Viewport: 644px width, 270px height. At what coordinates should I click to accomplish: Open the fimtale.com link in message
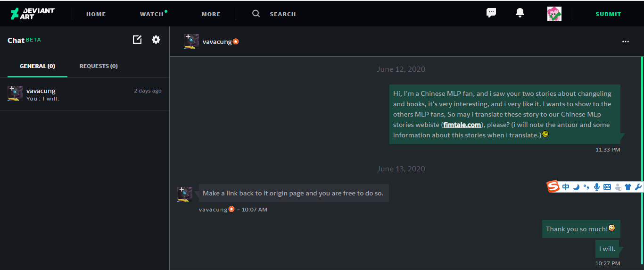(462, 125)
